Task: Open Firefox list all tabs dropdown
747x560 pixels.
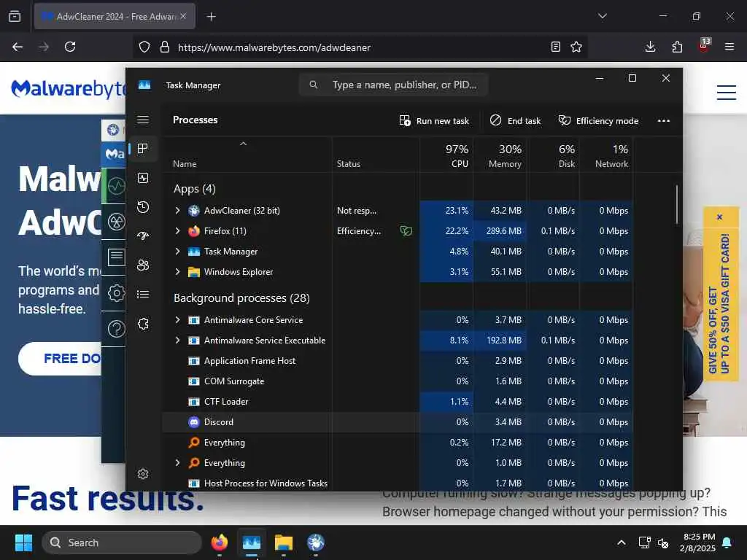Action: tap(602, 16)
